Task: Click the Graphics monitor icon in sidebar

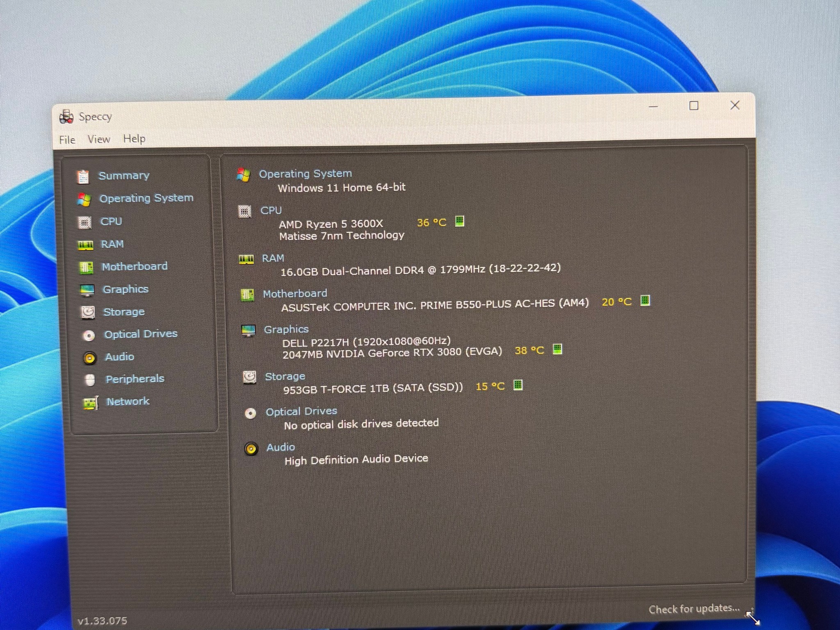Action: coord(87,290)
